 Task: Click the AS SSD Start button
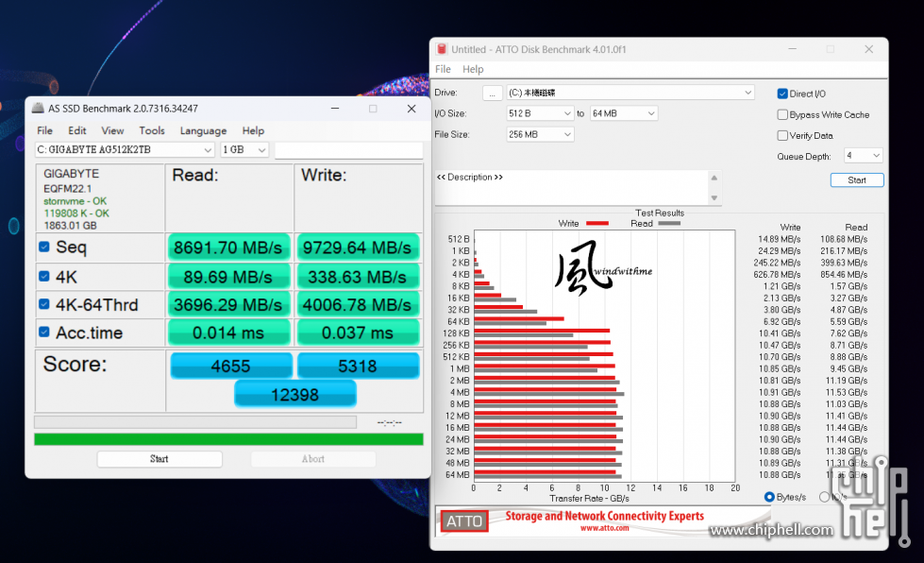(160, 459)
